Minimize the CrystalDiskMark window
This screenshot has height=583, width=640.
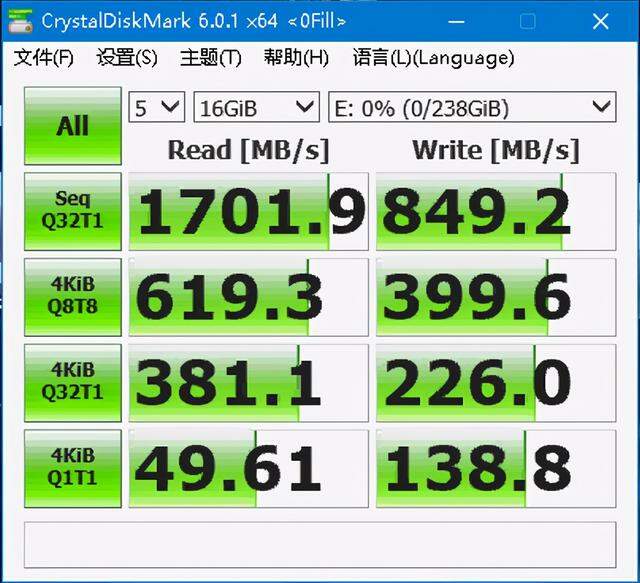coord(456,21)
